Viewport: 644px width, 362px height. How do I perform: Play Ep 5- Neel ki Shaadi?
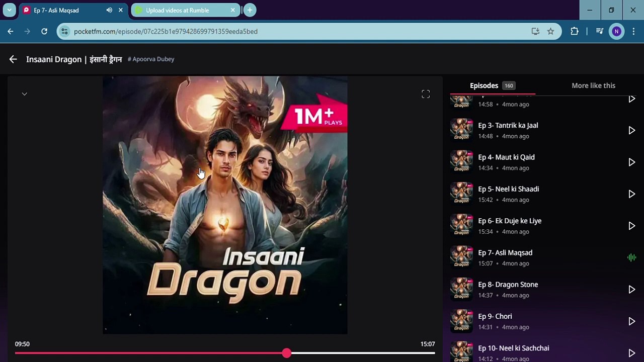(x=631, y=194)
